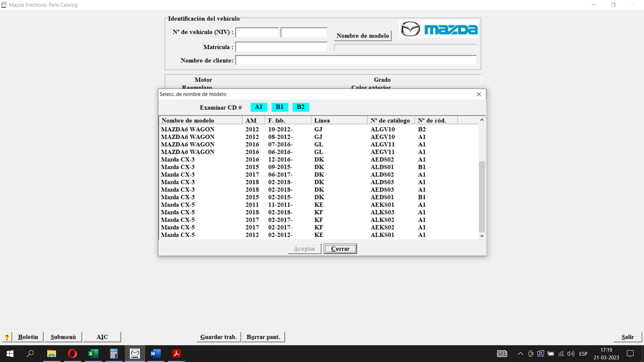Sort by Nombre de modelo column header
Screen dimensions: 644x362
(x=201, y=121)
